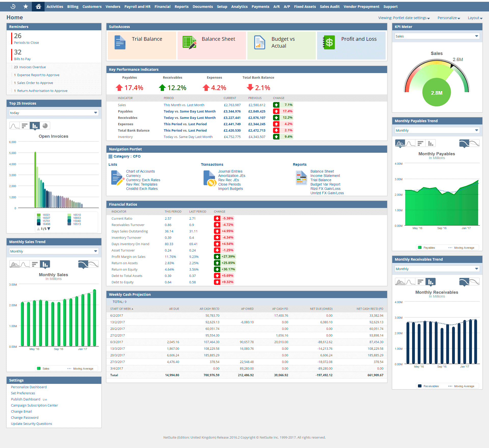Switch Monthly Sales chart to line view

tap(25, 264)
